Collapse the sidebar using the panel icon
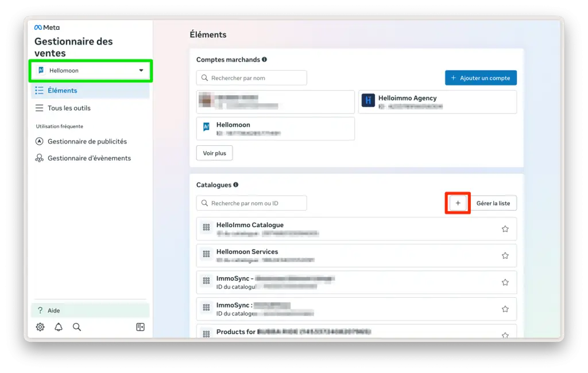Screen dimensions: 588x373 click(140, 327)
